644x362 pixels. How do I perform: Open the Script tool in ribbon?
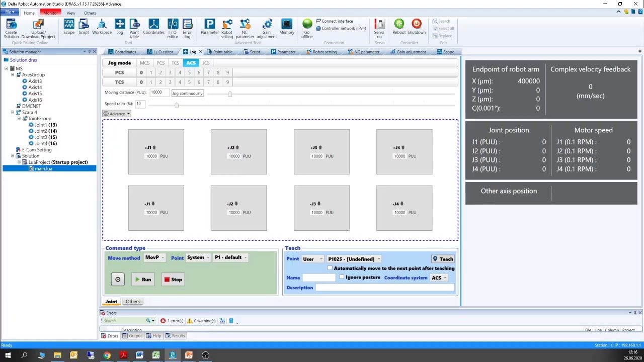[x=84, y=27]
